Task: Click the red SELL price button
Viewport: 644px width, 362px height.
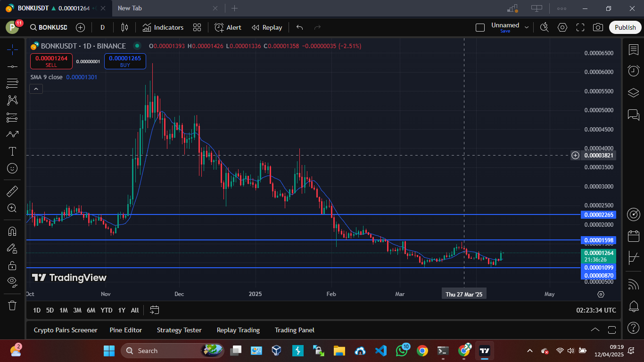Action: (51, 61)
